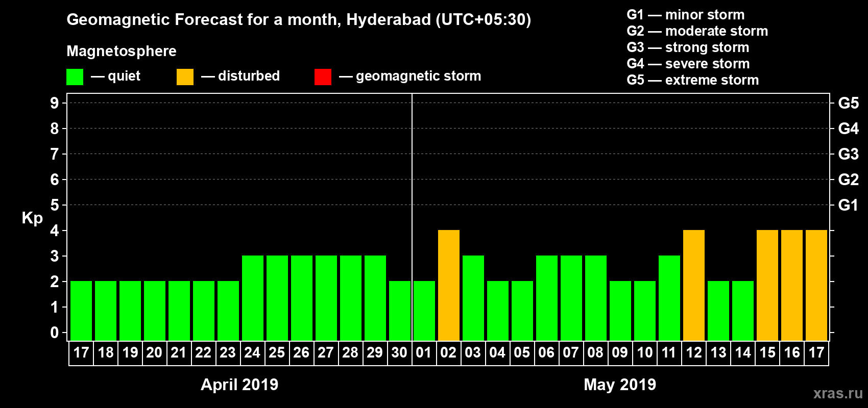The height and width of the screenshot is (408, 868).
Task: Select the green bar for April 30
Action: (x=400, y=311)
